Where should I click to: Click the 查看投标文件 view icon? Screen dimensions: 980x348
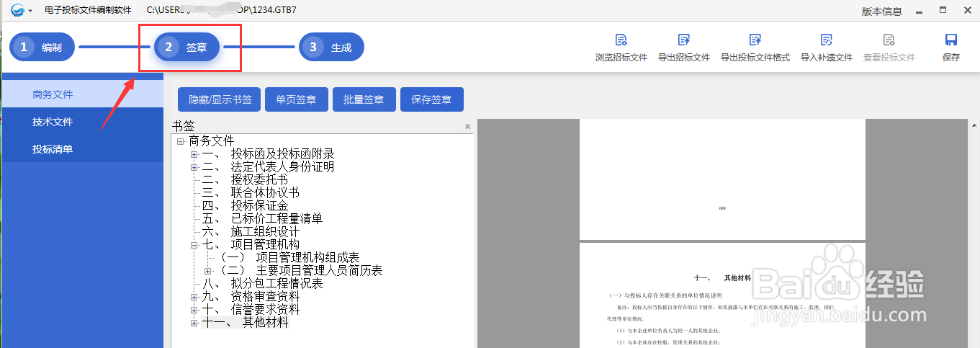tap(889, 40)
